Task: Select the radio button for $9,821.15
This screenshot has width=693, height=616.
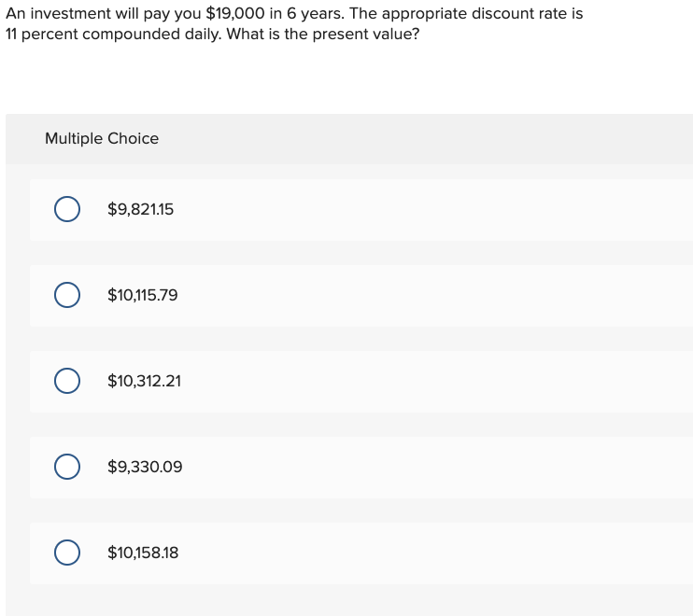Action: tap(66, 209)
